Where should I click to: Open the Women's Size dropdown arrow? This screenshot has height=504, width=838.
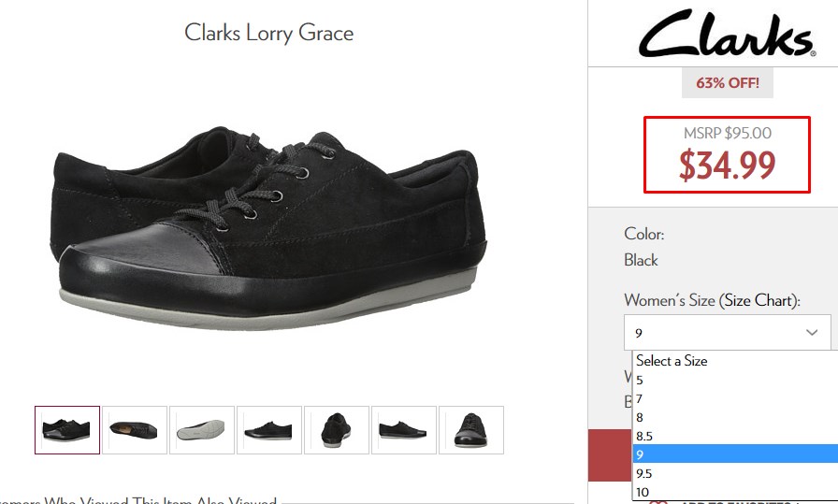(811, 333)
